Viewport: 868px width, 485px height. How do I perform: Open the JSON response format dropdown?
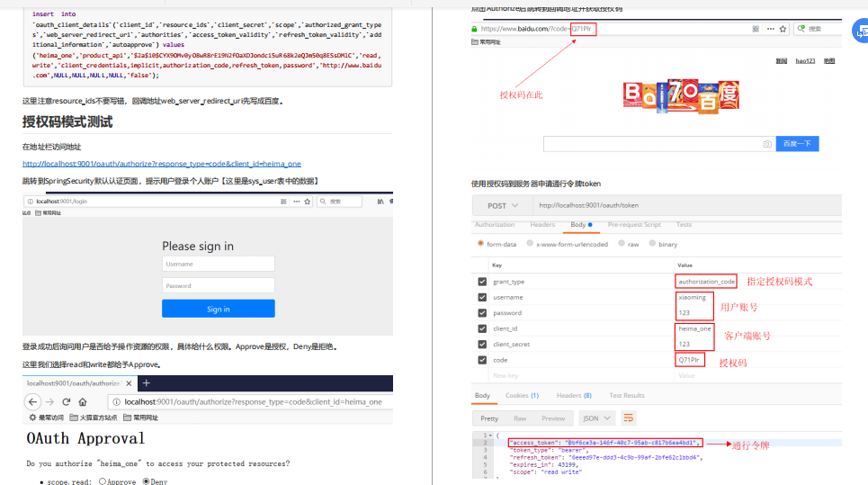(596, 418)
